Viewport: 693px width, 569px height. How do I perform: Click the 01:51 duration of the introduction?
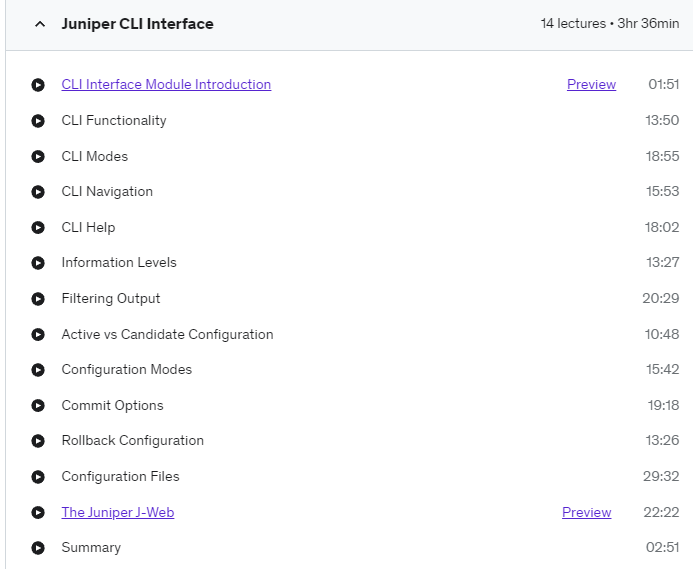pyautogui.click(x=663, y=84)
